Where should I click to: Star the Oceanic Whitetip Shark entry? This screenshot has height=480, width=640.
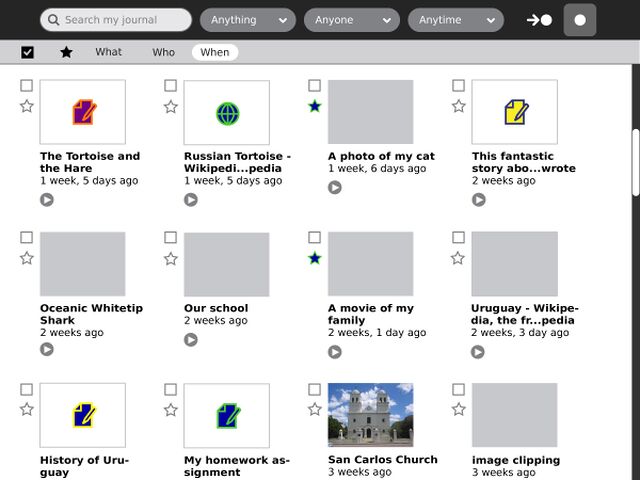point(27,258)
